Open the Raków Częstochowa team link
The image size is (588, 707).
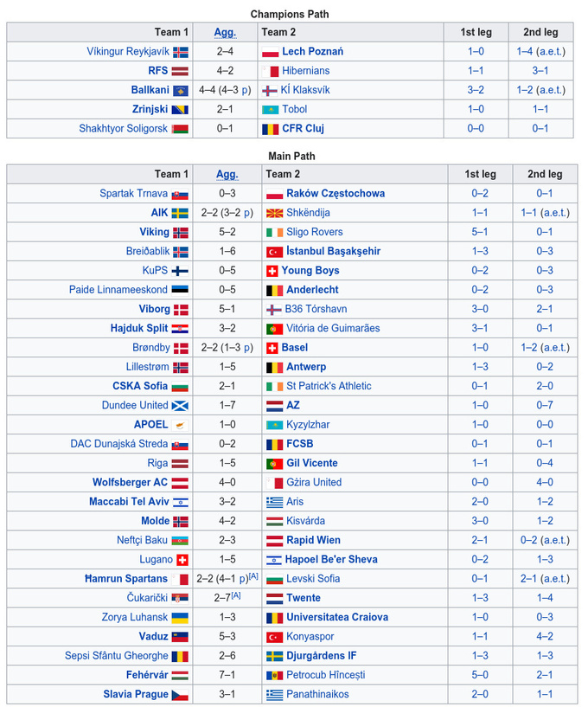coord(336,194)
